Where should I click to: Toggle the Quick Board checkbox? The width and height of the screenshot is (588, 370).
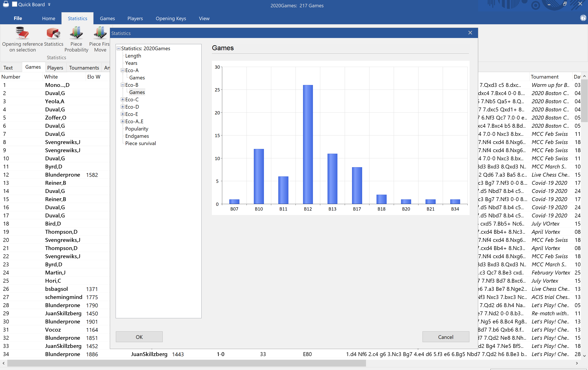(x=15, y=4)
